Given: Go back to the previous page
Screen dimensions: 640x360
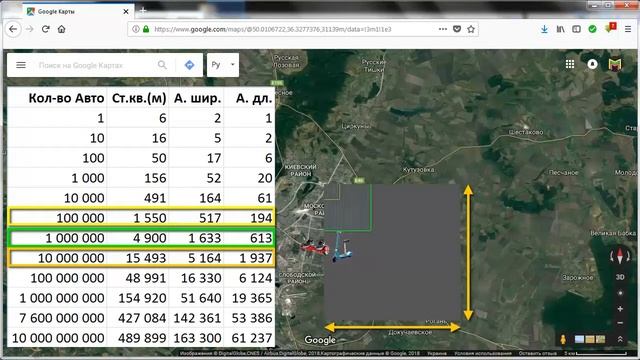Looking at the screenshot, I should pos(13,29).
